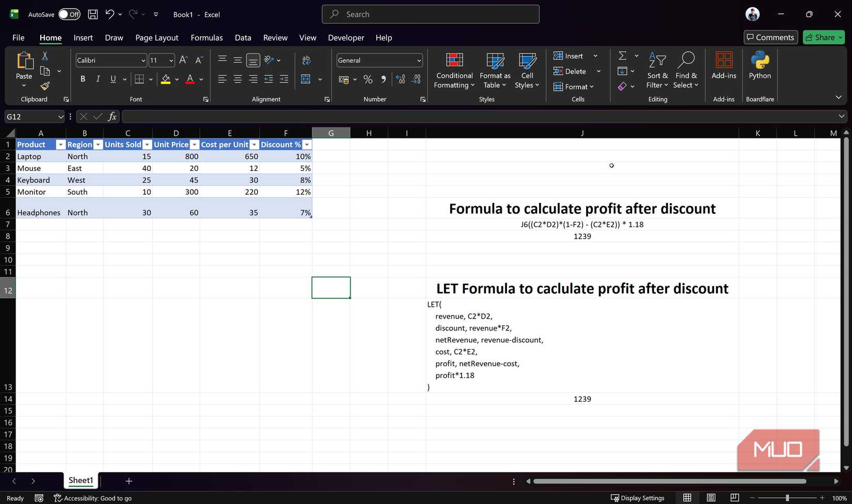Open Sort & Filter options
852x504 pixels.
[x=656, y=71]
